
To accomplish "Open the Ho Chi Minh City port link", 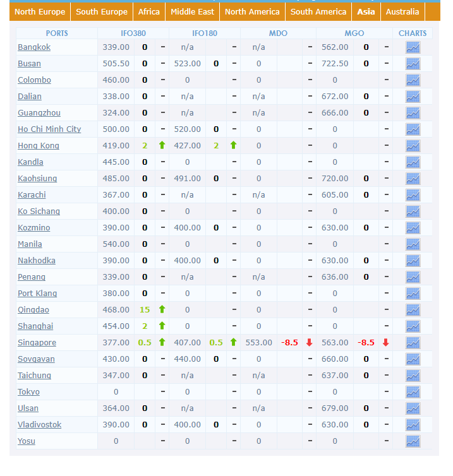I will coord(49,129).
